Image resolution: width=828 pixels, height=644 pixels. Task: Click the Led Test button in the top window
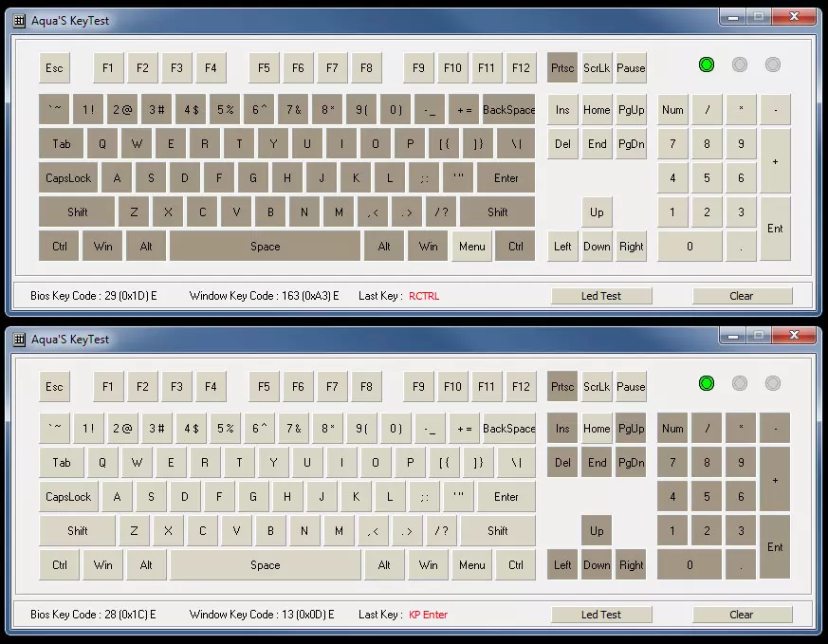tap(601, 296)
